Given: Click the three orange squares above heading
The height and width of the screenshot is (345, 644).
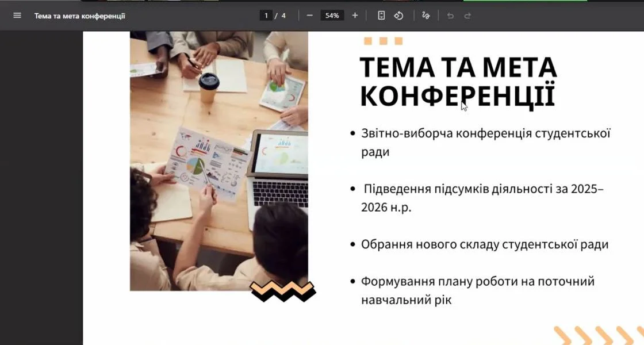Looking at the screenshot, I should pos(383,41).
